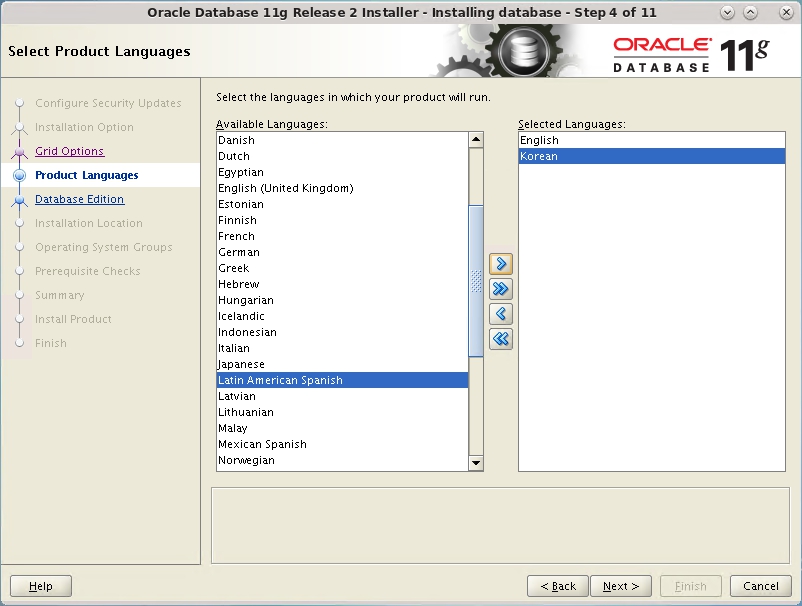The height and width of the screenshot is (606, 802).
Task: Remove all languages with the double left arrow
Action: point(501,339)
